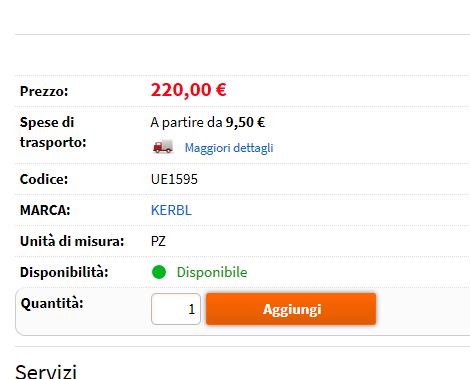This screenshot has height=379, width=470.
Task: Click the MARCA label
Action: (x=45, y=210)
